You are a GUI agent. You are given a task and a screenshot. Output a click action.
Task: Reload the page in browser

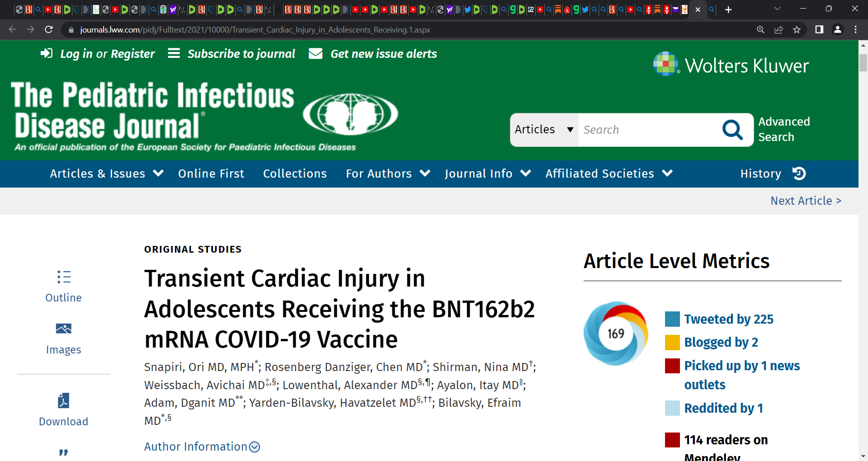pyautogui.click(x=49, y=30)
